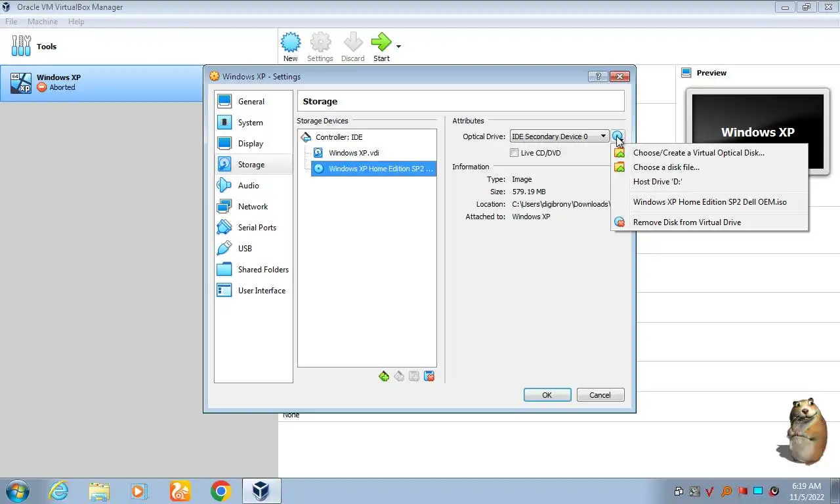
Task: Select the Storage settings category
Action: 253,164
